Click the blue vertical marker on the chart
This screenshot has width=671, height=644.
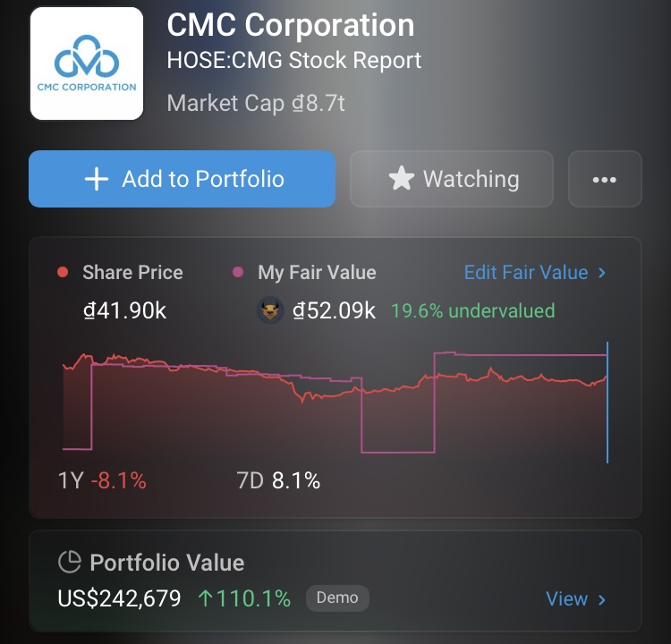[607, 402]
